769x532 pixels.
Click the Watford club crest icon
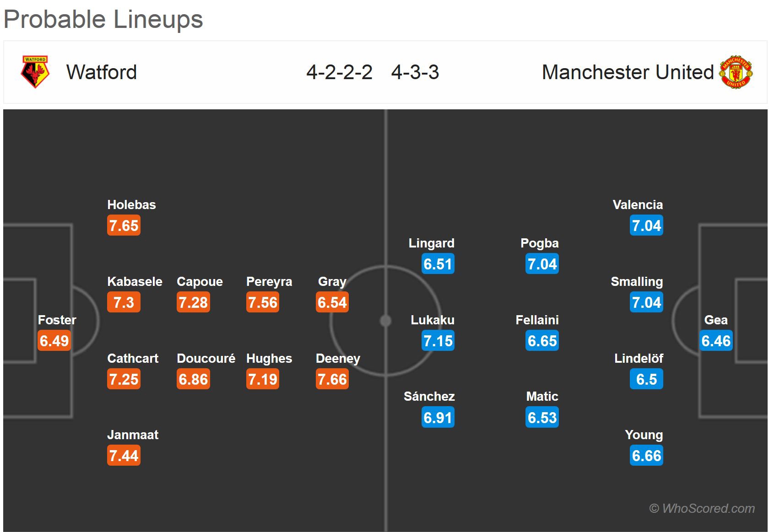point(35,72)
